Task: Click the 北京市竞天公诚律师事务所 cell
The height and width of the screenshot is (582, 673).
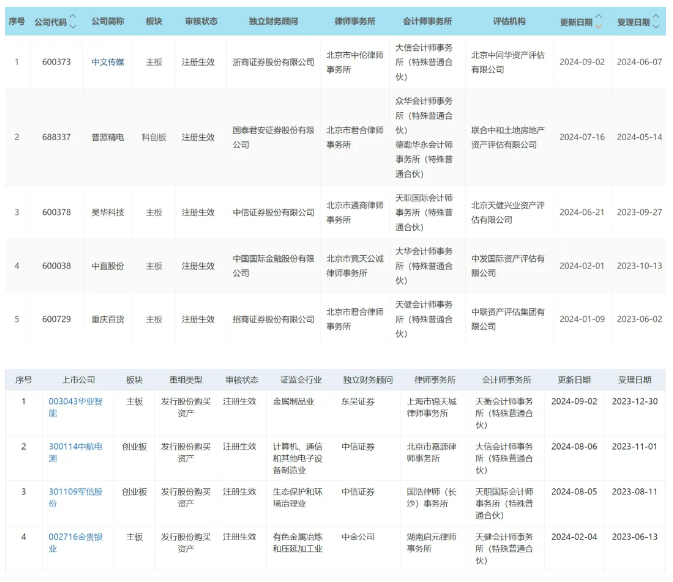Action: point(355,266)
